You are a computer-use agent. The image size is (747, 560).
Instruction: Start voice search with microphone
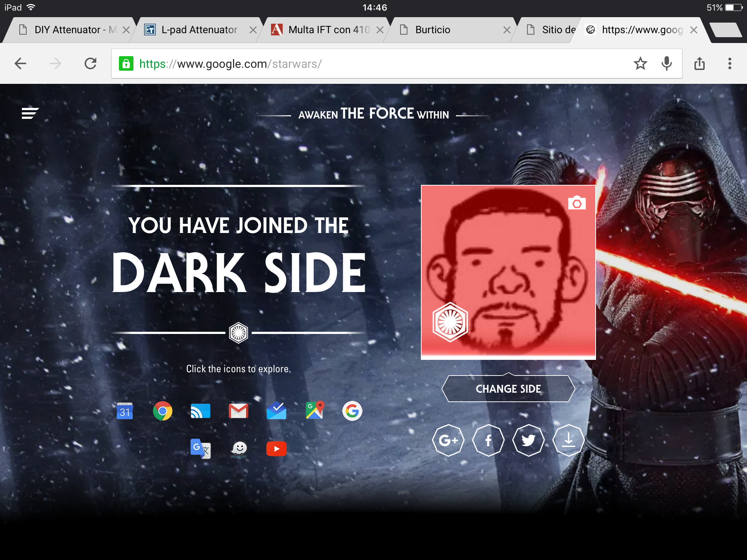coord(667,63)
